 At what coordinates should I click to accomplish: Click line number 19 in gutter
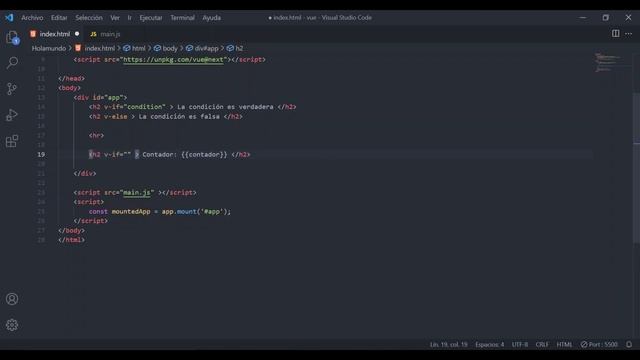point(41,155)
